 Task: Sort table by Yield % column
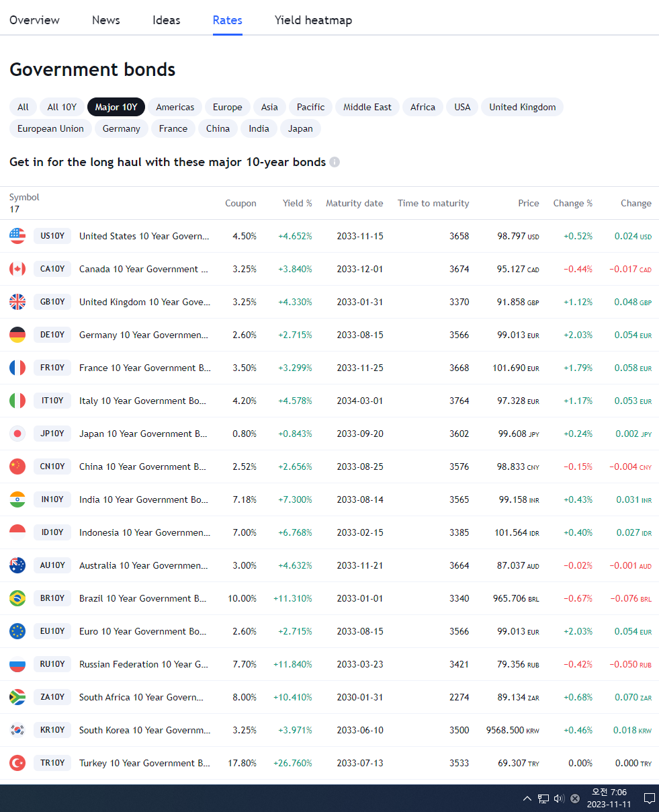(x=298, y=203)
